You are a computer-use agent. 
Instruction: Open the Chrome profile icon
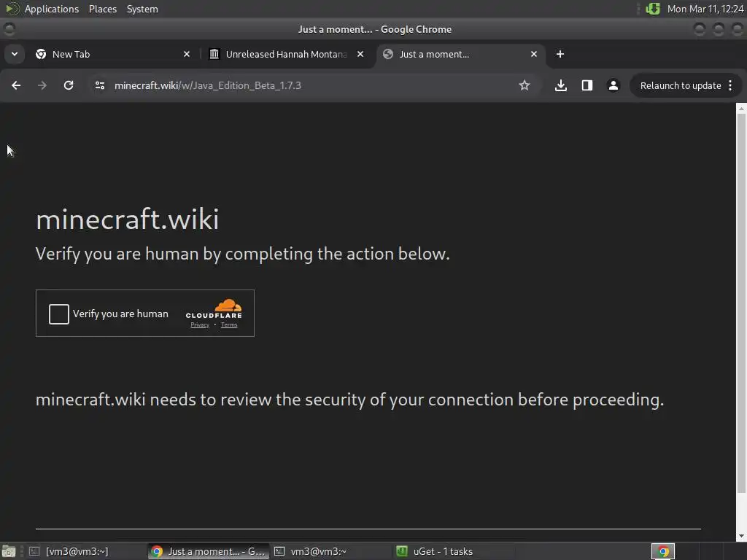613,85
